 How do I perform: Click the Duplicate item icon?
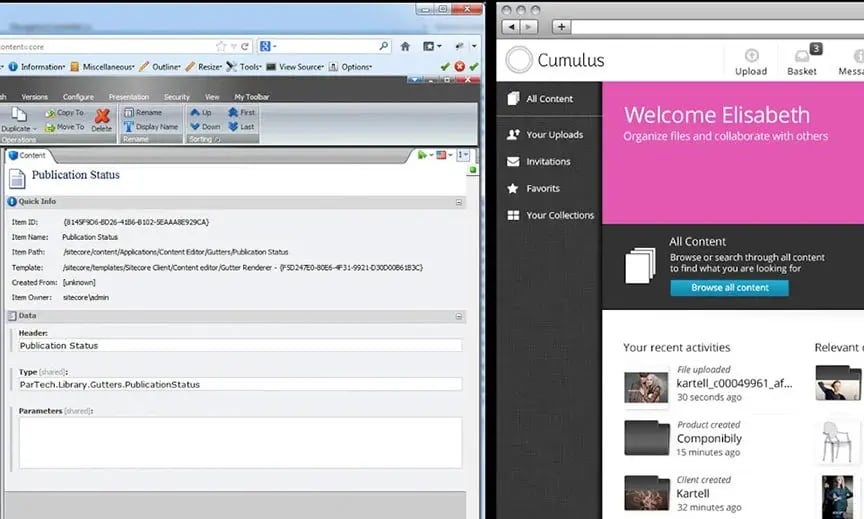point(19,114)
